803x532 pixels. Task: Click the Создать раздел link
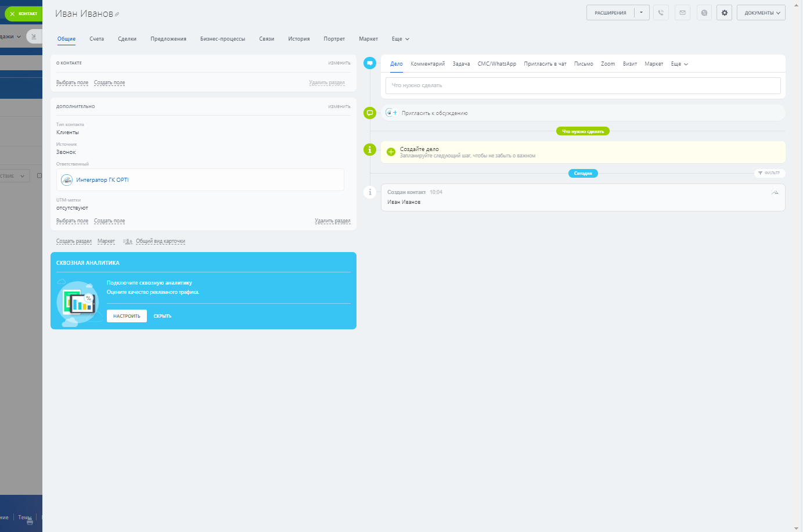[x=74, y=241]
